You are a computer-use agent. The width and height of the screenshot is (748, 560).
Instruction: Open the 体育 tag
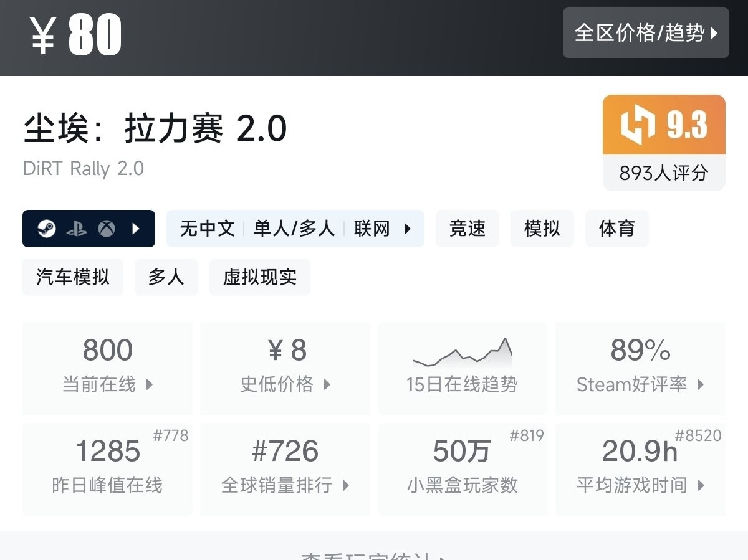pyautogui.click(x=617, y=229)
